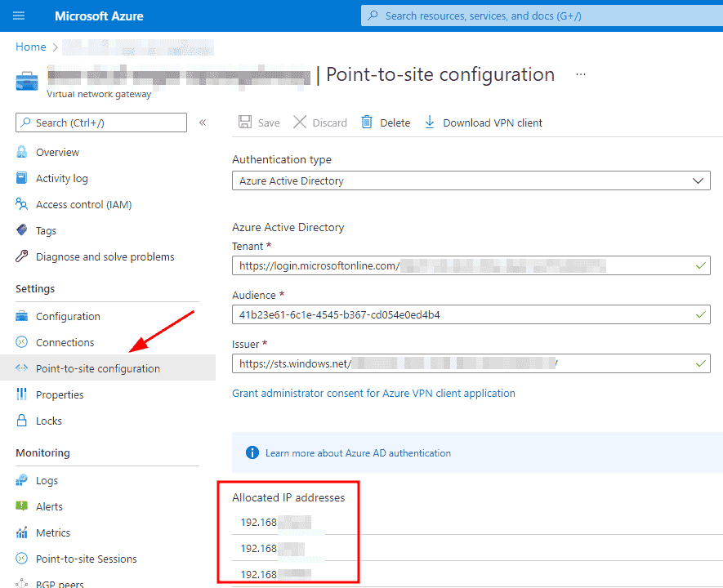Open Connections under Settings
723x588 pixels.
click(65, 342)
